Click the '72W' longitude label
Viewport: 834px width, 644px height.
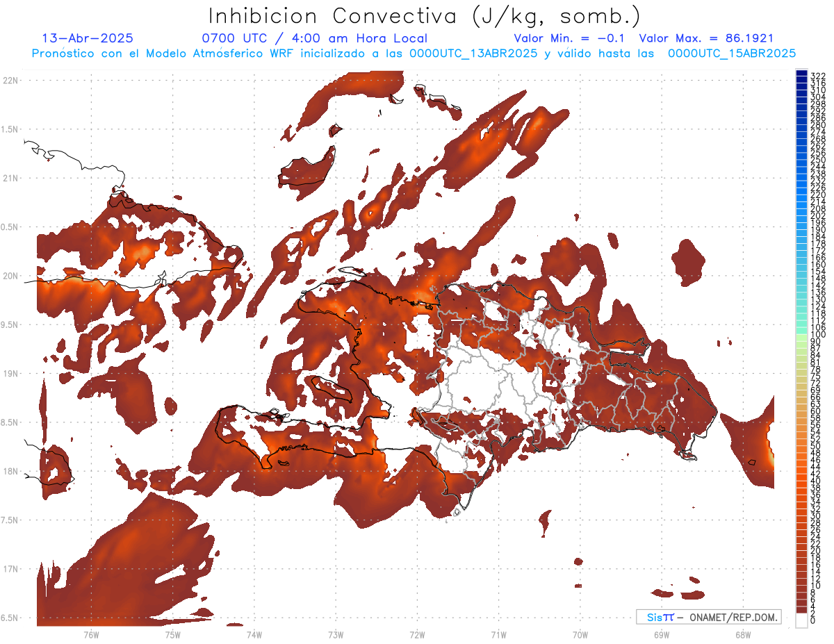pyautogui.click(x=417, y=635)
